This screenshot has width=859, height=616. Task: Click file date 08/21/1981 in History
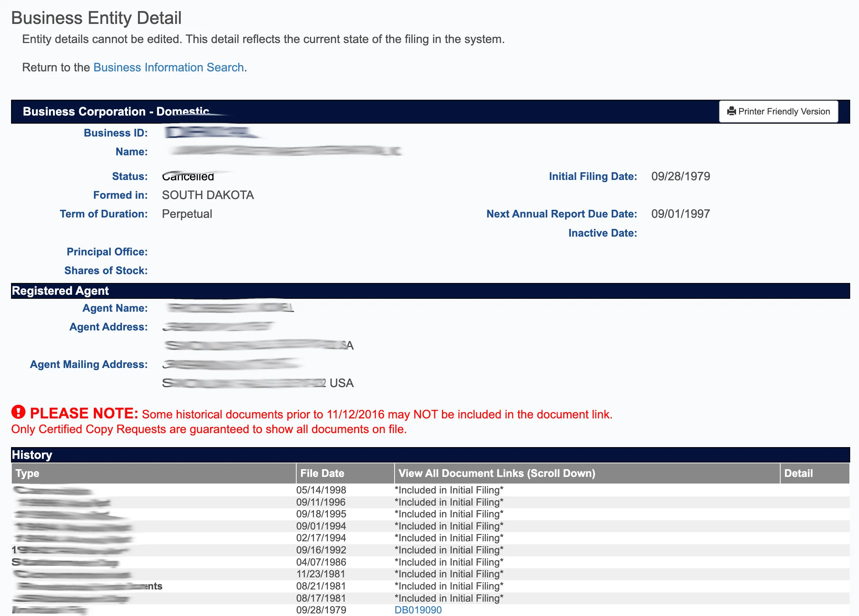[x=321, y=586]
